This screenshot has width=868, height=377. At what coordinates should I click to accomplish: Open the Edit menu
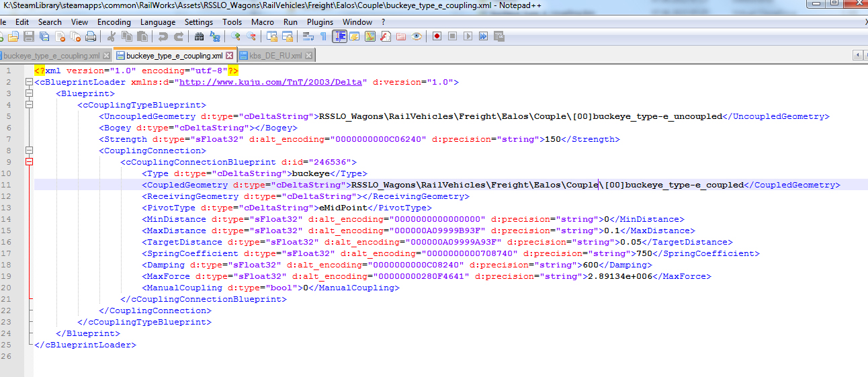tap(22, 22)
